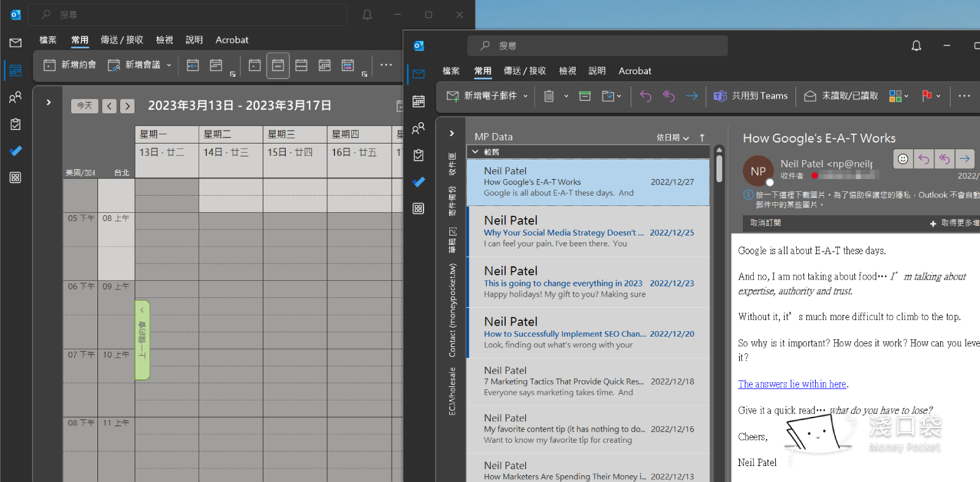Click Reply All arrow in mail ribbon
The height and width of the screenshot is (482, 980).
669,96
